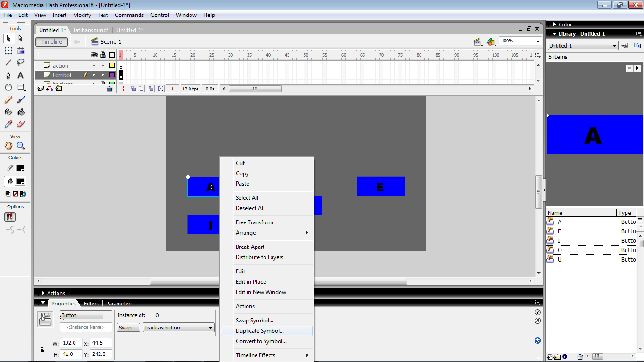
Task: Select the Pencil tool
Action: (8, 100)
